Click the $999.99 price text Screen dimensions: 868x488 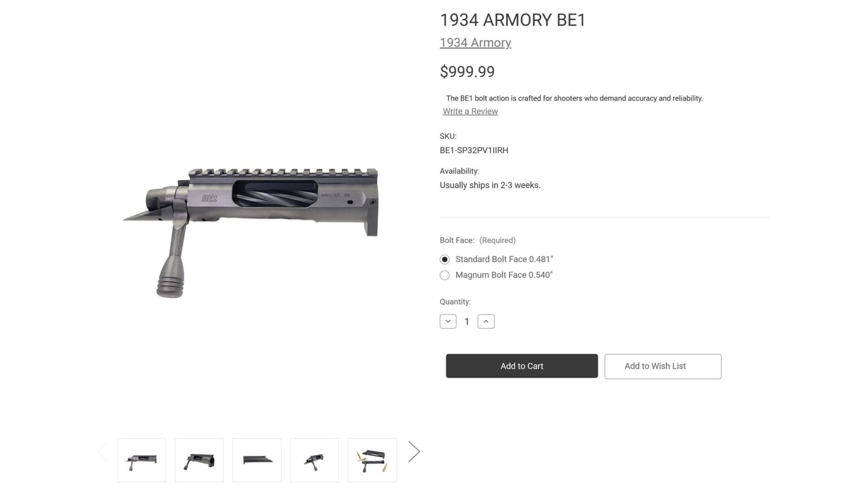point(467,72)
